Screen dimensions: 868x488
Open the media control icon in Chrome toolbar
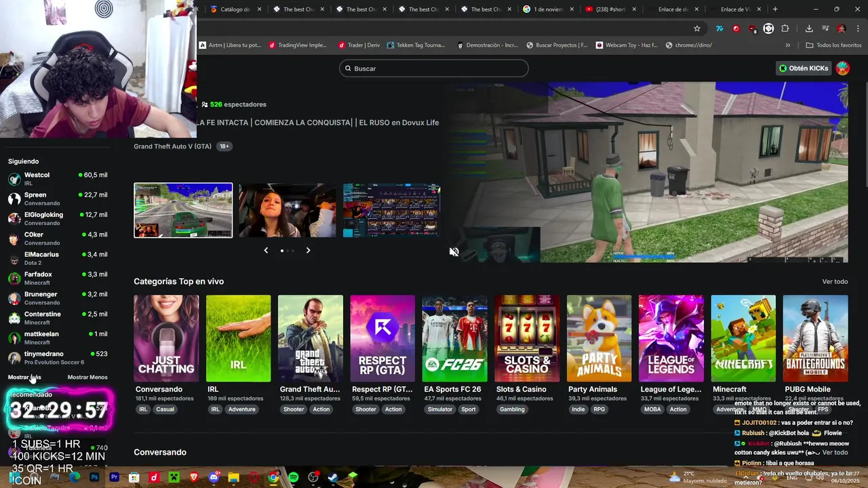pyautogui.click(x=825, y=28)
